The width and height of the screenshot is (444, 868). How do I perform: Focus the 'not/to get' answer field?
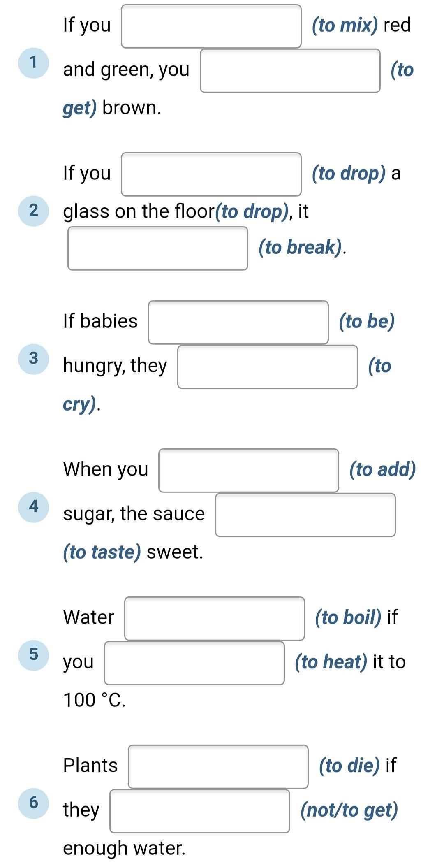(x=200, y=811)
